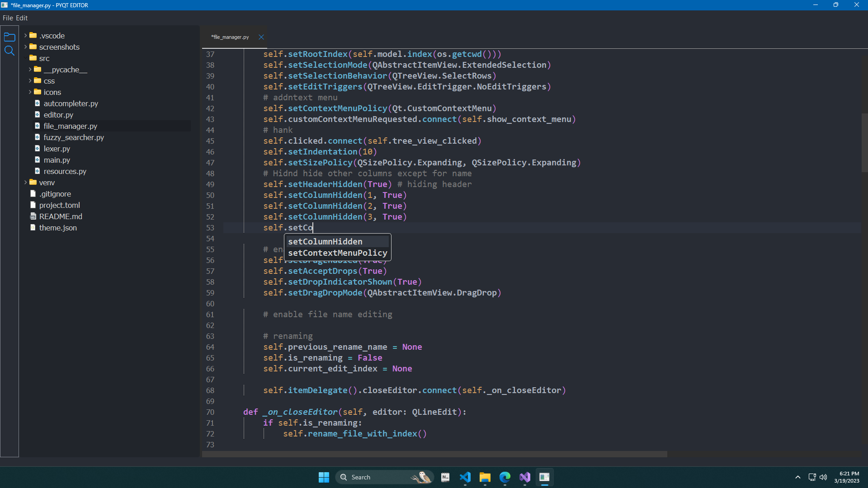This screenshot has width=868, height=488.
Task: Expand the screenshots folder
Action: [26, 47]
